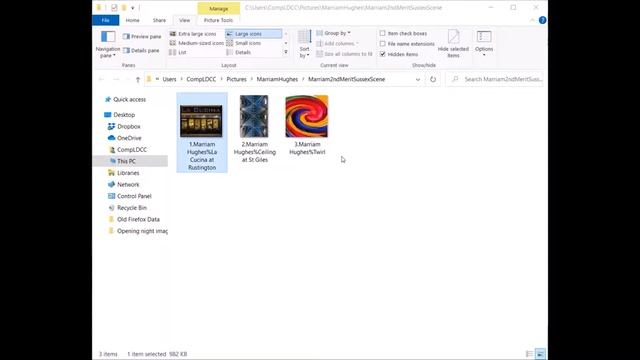
Task: Refresh the current folder
Action: pos(433,79)
